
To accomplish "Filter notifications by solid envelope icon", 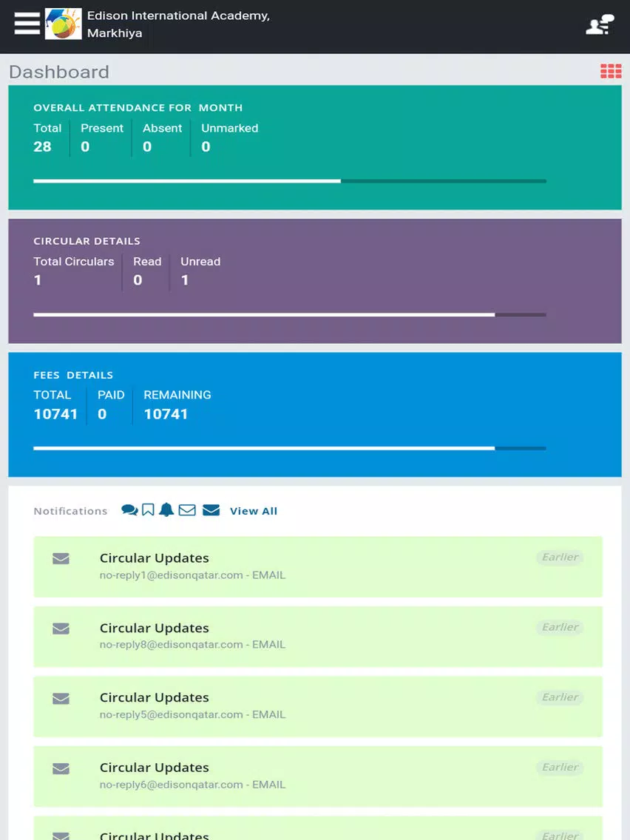I will coord(211,510).
